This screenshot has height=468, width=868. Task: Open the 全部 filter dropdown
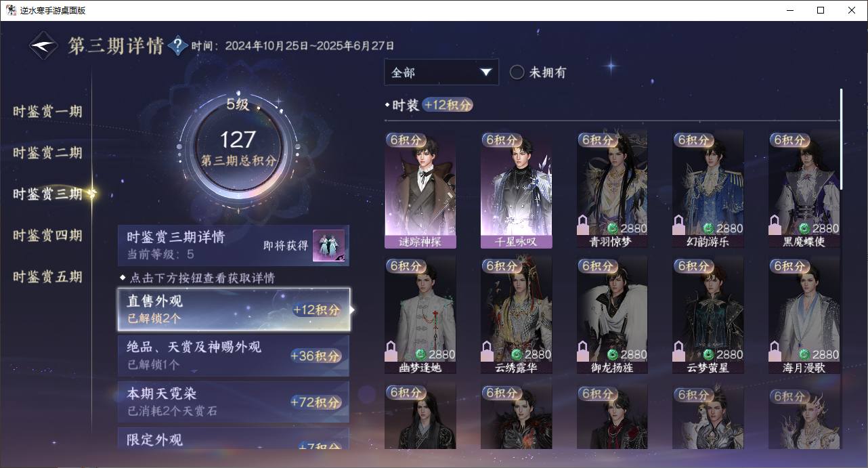pyautogui.click(x=441, y=72)
